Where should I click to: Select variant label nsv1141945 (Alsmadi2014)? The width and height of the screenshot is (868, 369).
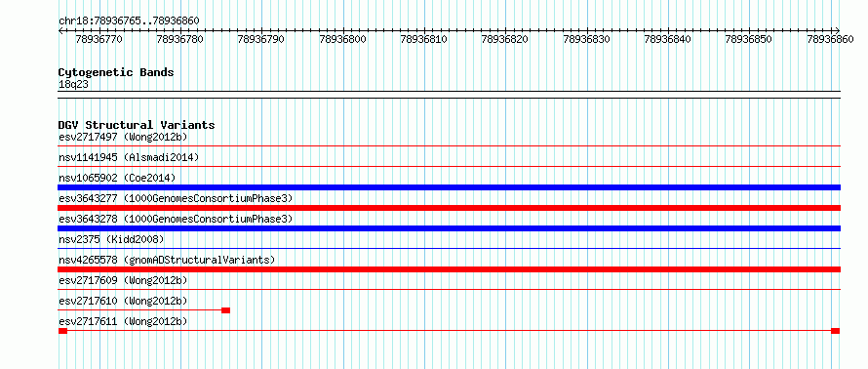pyautogui.click(x=129, y=157)
